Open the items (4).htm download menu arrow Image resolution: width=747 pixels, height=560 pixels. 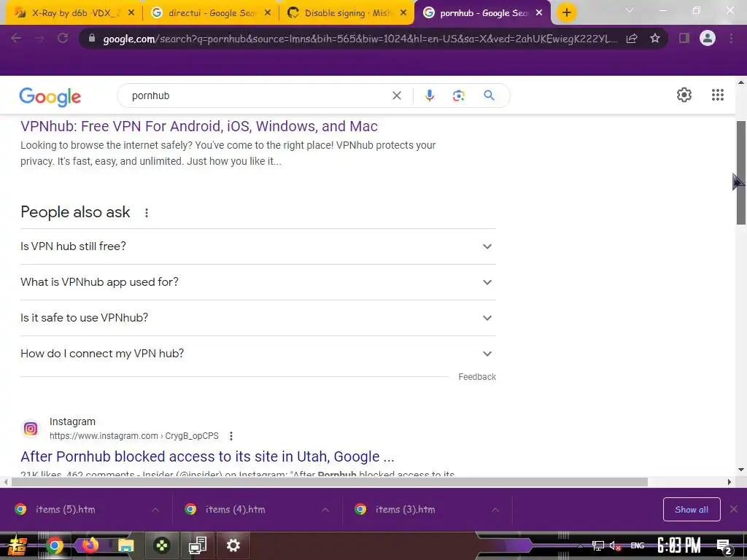pos(325,510)
